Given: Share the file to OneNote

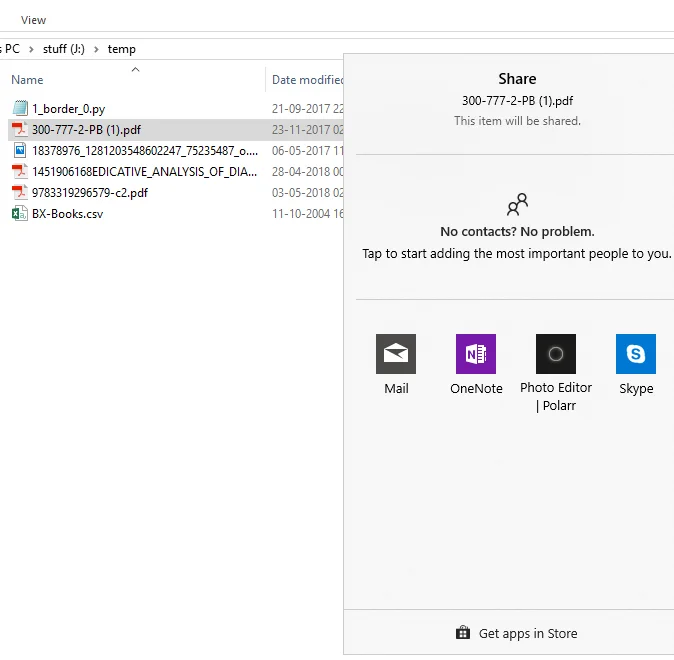Looking at the screenshot, I should 476,354.
